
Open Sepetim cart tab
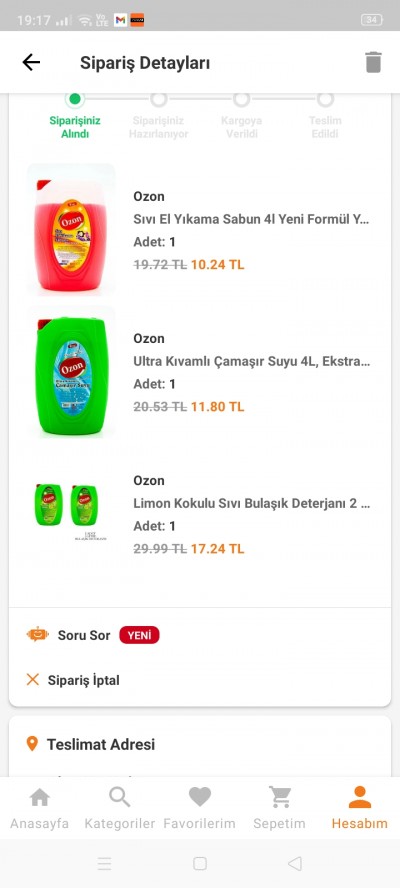[279, 809]
